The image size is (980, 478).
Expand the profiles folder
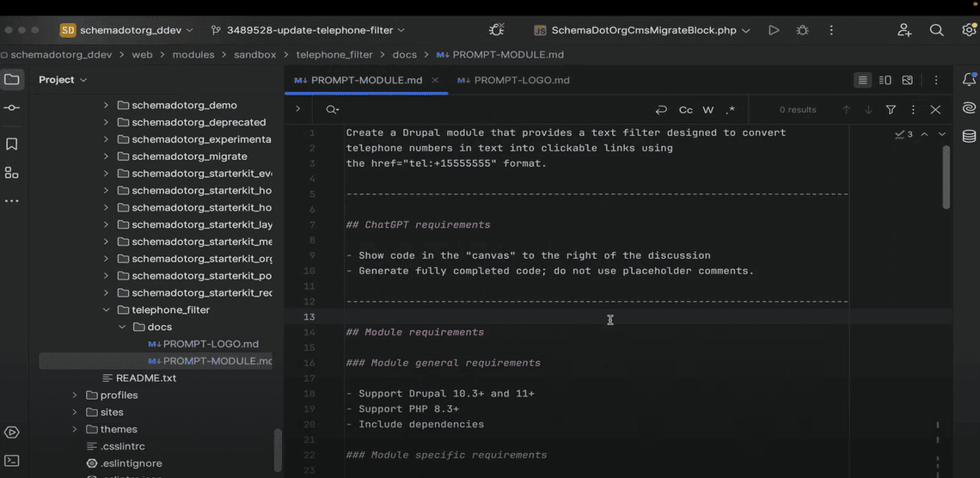tap(75, 395)
